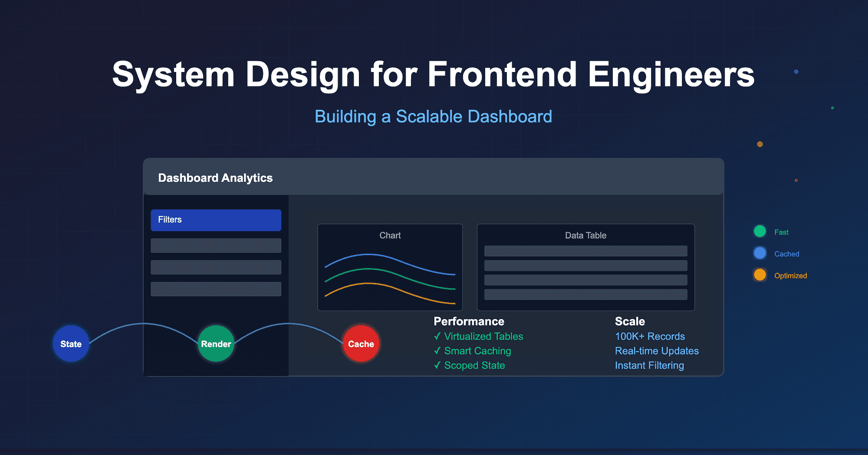Click the first row in Data Table

coord(585,251)
